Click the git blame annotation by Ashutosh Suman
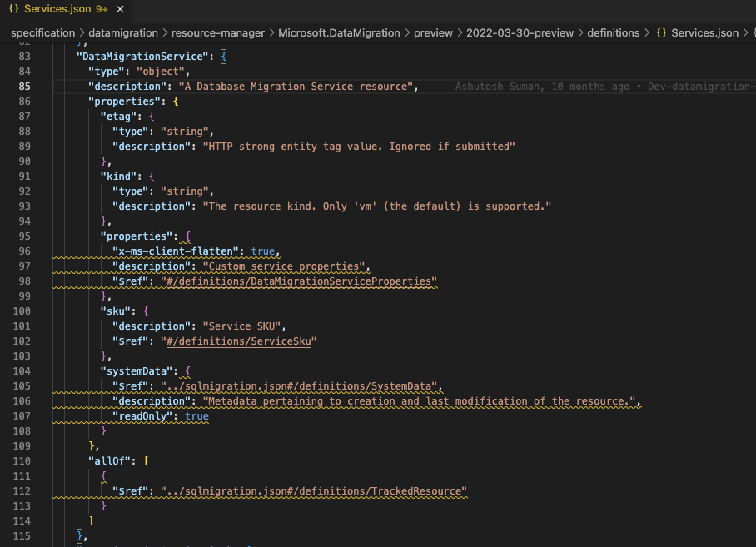Viewport: 756px width, 547px height. tap(605, 87)
